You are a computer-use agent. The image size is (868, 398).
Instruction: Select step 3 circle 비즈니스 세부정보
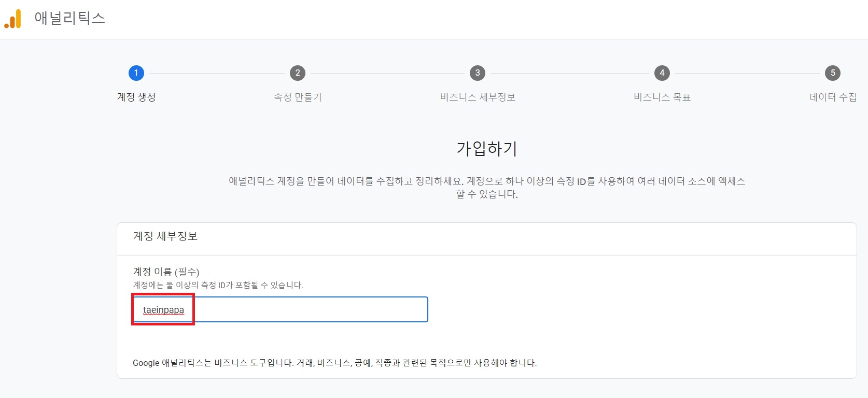pos(478,73)
